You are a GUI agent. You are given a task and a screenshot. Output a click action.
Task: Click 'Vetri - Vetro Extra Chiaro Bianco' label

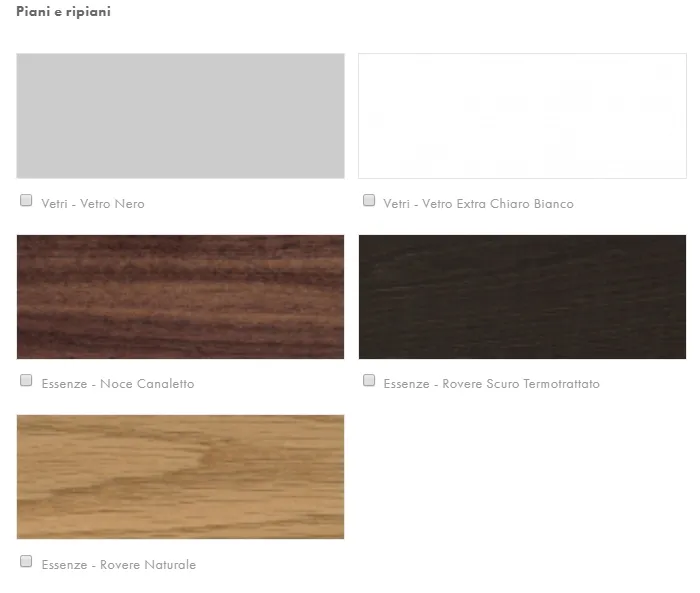pyautogui.click(x=479, y=204)
